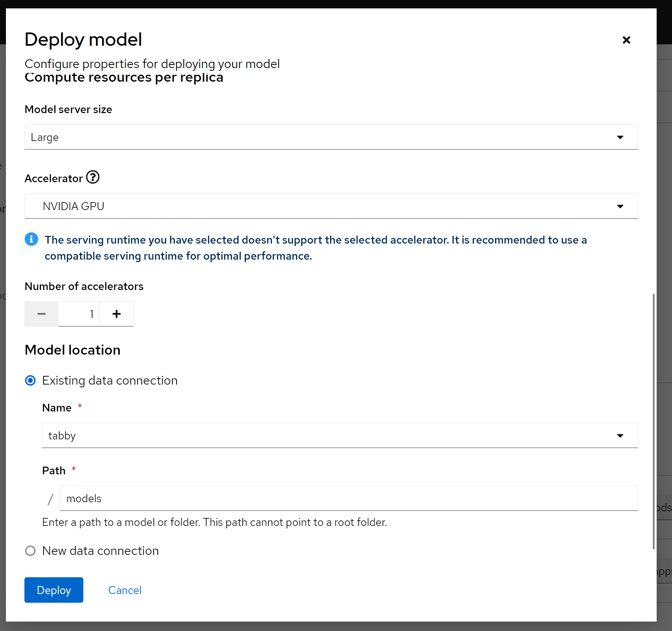Open the data connection Name dropdown
Screen dimensions: 672x631
pos(339,436)
